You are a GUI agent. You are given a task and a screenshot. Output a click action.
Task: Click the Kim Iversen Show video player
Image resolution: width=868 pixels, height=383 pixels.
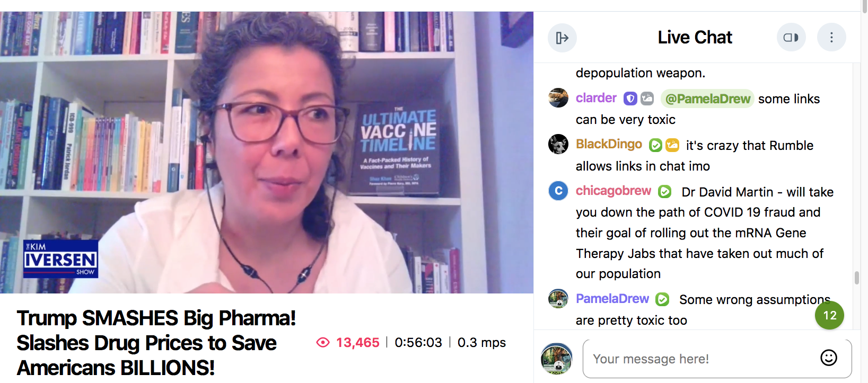coord(267,153)
